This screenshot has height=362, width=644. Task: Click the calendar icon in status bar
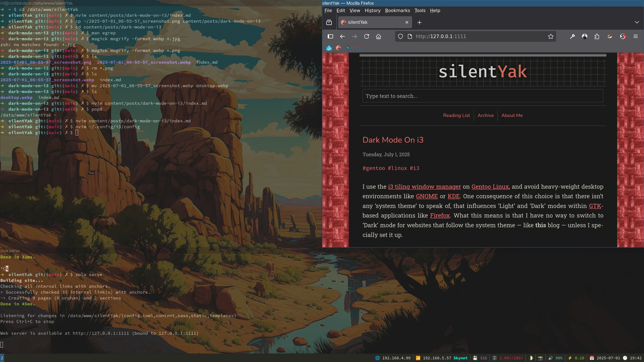[592, 358]
